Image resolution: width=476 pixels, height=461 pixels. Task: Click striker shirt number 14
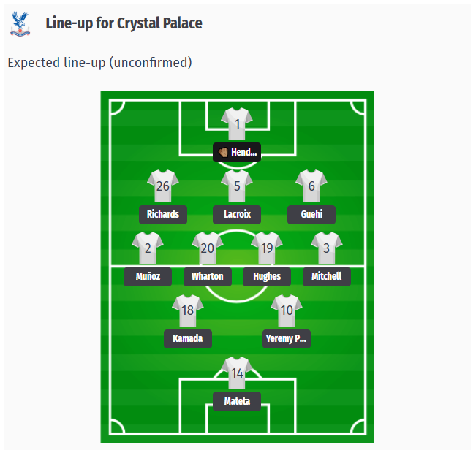tap(237, 372)
